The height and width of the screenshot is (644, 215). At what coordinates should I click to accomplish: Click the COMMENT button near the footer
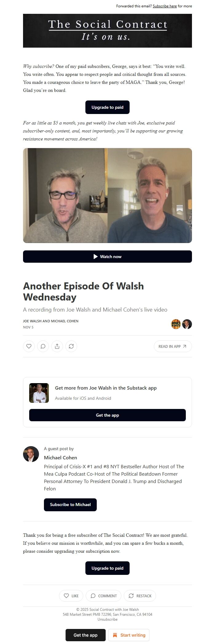(104, 596)
